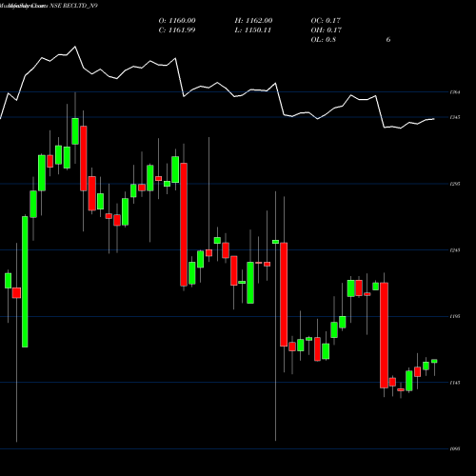Click the close price C: 1161.99
The image size is (476, 476).
click(177, 30)
